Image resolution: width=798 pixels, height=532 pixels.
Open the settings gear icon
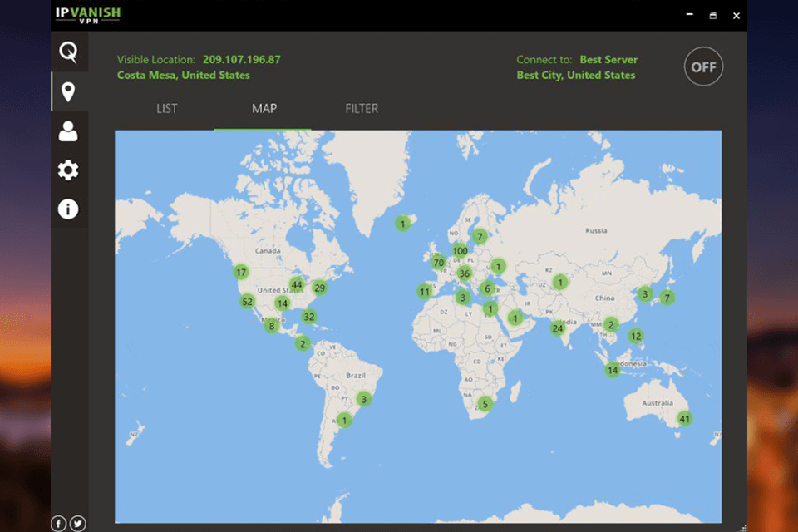68,170
